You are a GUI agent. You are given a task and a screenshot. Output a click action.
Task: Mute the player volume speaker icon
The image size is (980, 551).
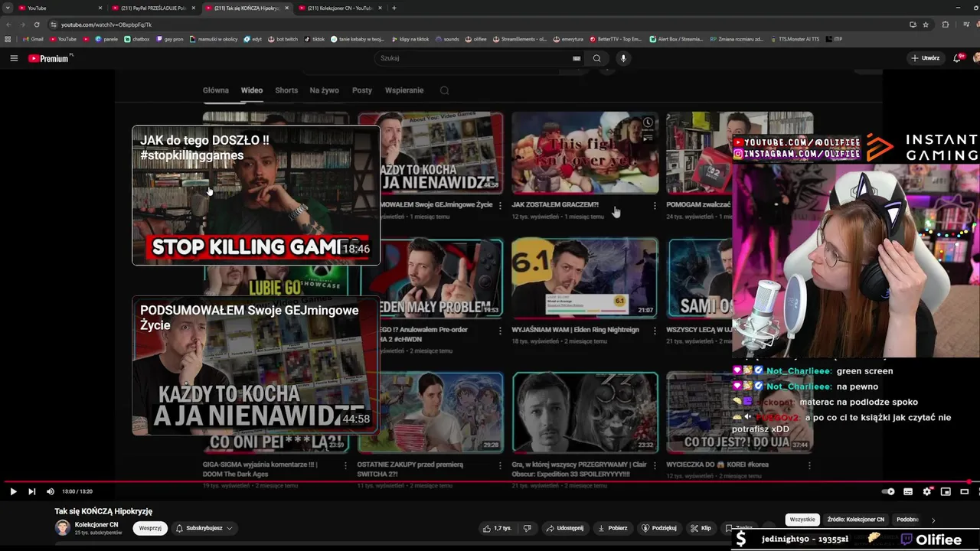[51, 491]
